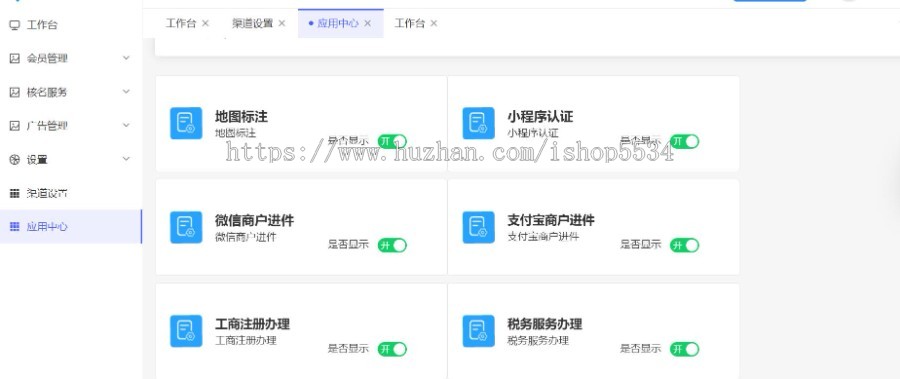Switch to the last 工作台 tab
The image size is (900, 379).
pyautogui.click(x=409, y=24)
